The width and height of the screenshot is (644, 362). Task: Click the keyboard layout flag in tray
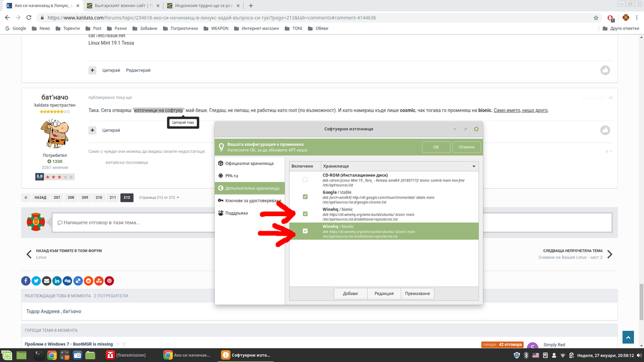pos(536,355)
